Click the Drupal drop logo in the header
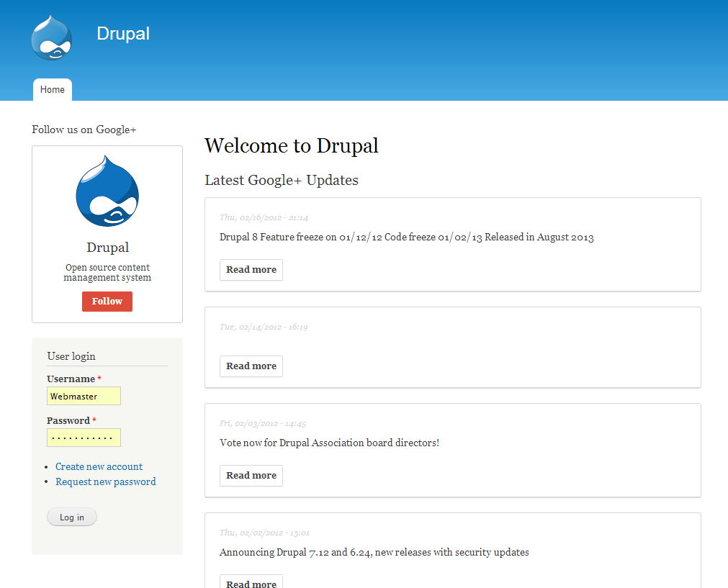The width and height of the screenshot is (728, 588). point(52,37)
